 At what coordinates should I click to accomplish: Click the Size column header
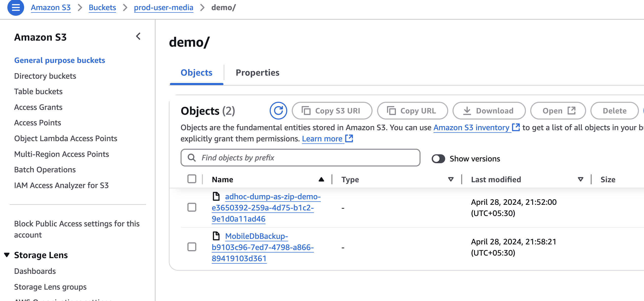pyautogui.click(x=608, y=179)
